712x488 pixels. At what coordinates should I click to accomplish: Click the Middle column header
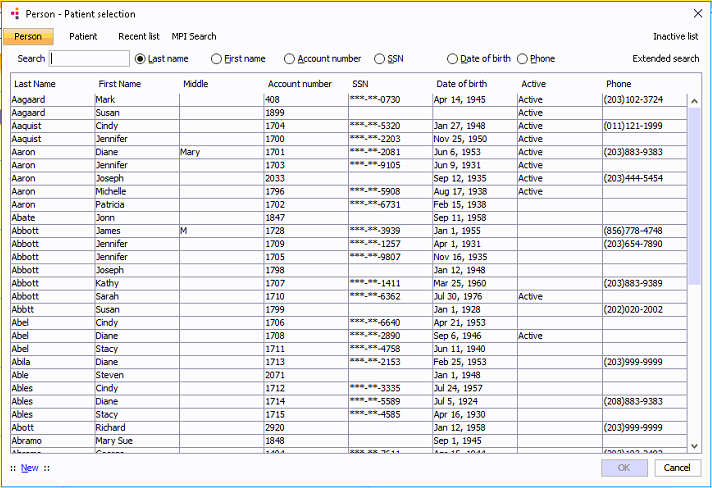click(x=195, y=84)
